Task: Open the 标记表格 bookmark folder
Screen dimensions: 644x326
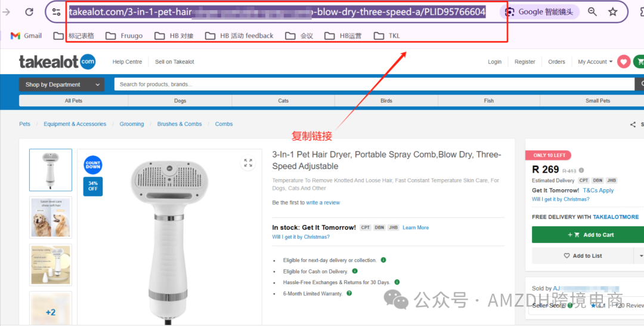Action: (x=74, y=36)
